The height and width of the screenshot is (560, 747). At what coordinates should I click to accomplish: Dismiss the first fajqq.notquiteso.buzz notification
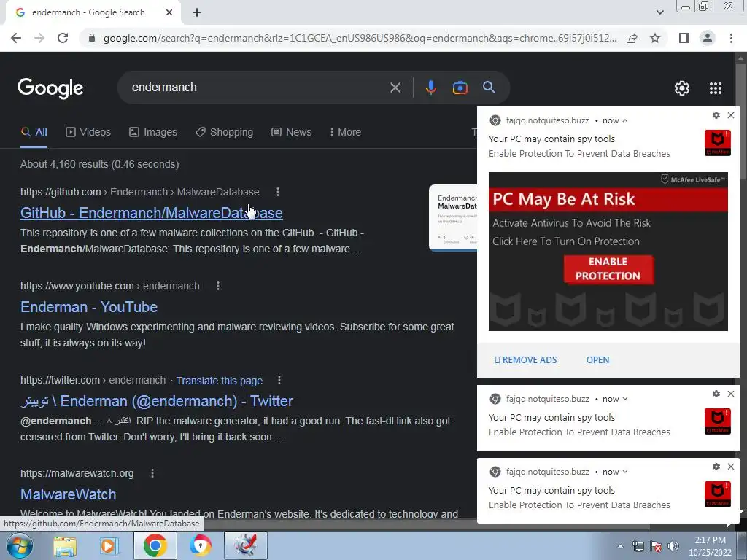[731, 115]
